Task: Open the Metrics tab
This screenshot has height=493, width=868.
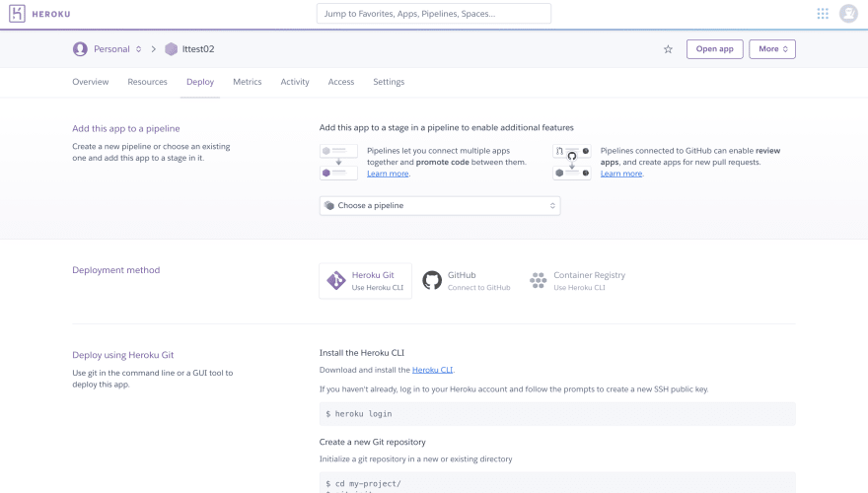Action: click(x=247, y=82)
